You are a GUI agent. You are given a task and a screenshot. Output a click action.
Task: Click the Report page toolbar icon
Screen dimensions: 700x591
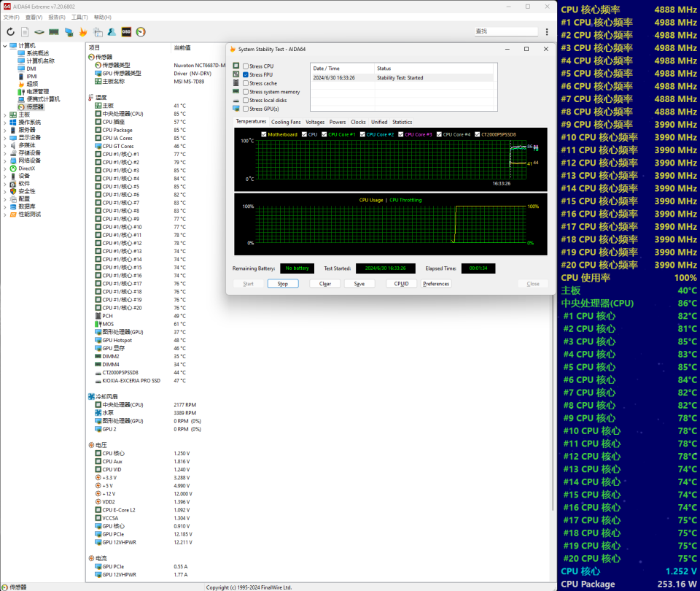[25, 31]
